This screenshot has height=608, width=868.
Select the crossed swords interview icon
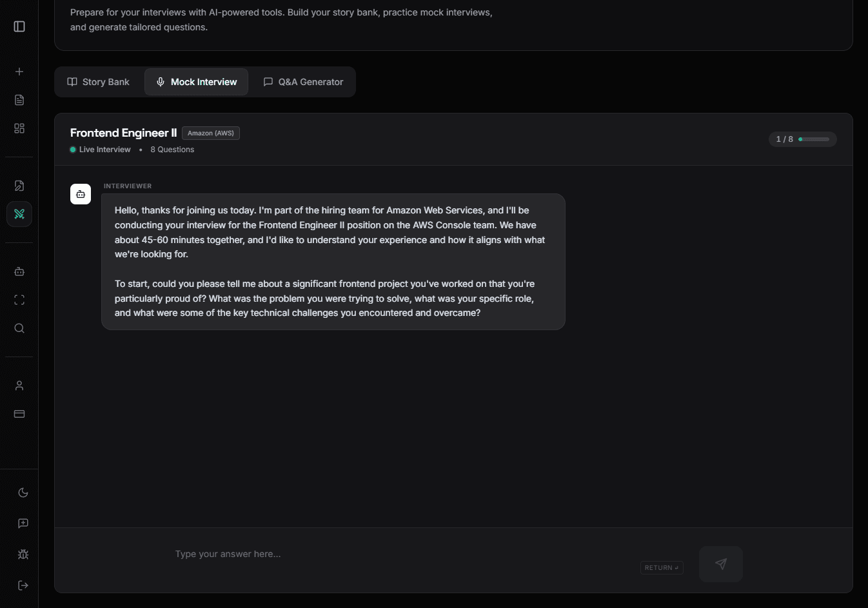coord(19,214)
